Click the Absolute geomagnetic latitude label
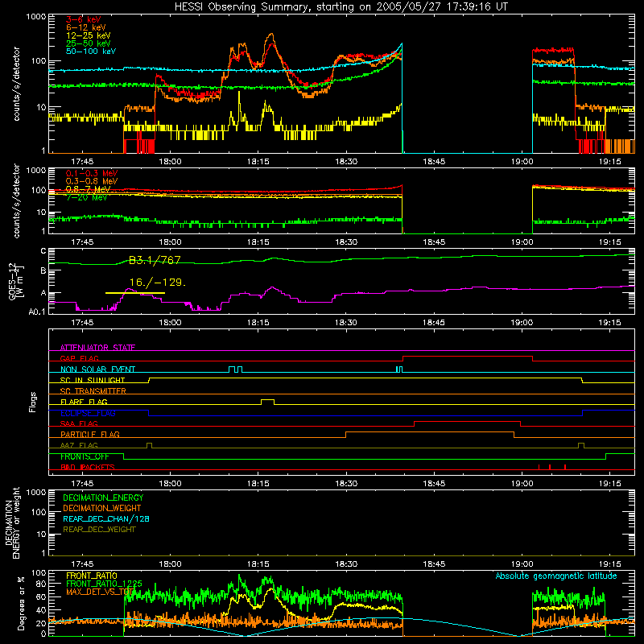Image resolution: width=644 pixels, height=644 pixels. click(x=556, y=576)
